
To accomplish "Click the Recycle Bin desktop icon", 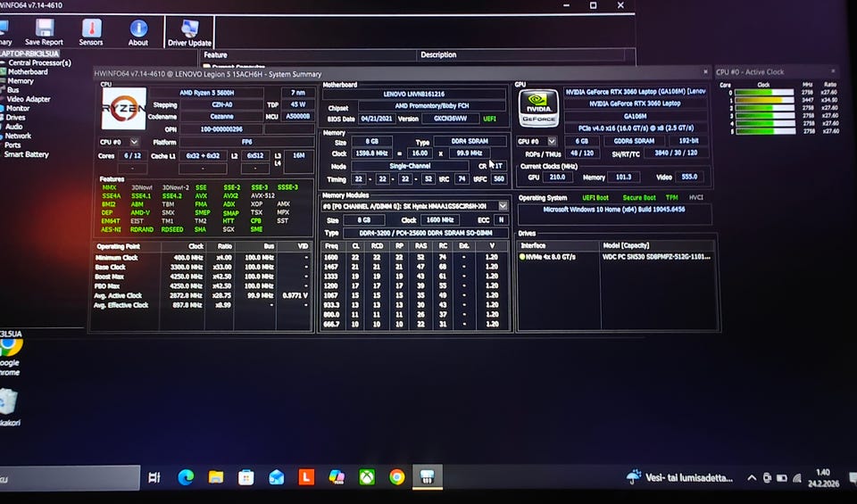I will (10, 408).
